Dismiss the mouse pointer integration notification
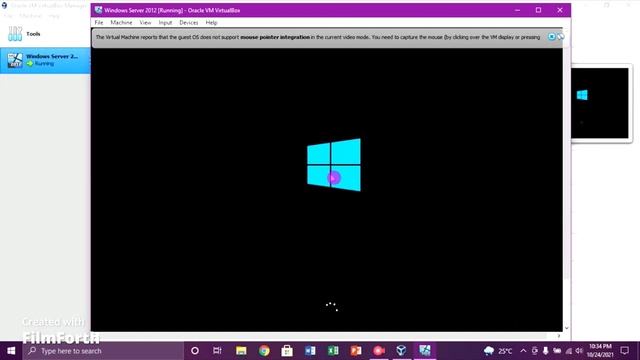The width and height of the screenshot is (640, 360). coord(551,37)
